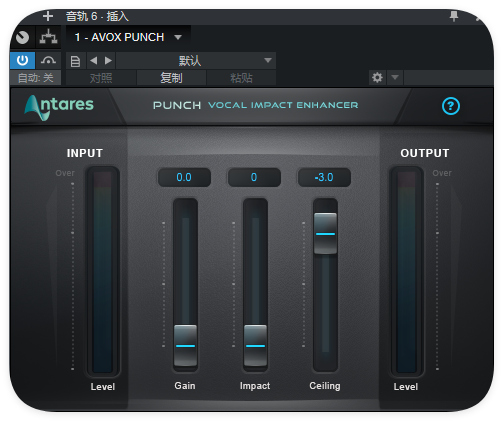Click the INPUT heading
Screen dimensions: 503x421
(x=85, y=153)
